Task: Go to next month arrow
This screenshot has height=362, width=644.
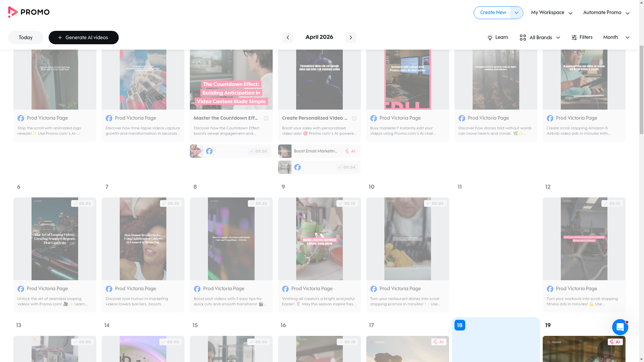Action: pos(351,38)
